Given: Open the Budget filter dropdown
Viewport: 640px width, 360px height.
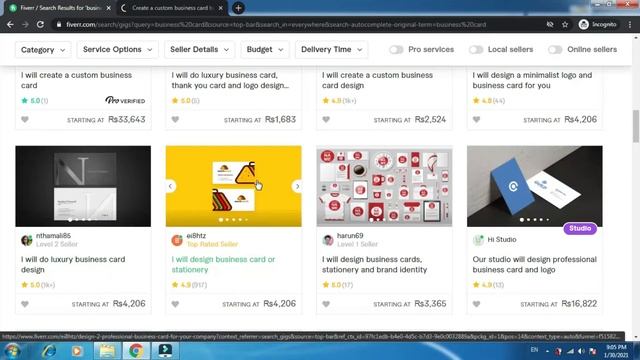Looking at the screenshot, I should tap(264, 50).
